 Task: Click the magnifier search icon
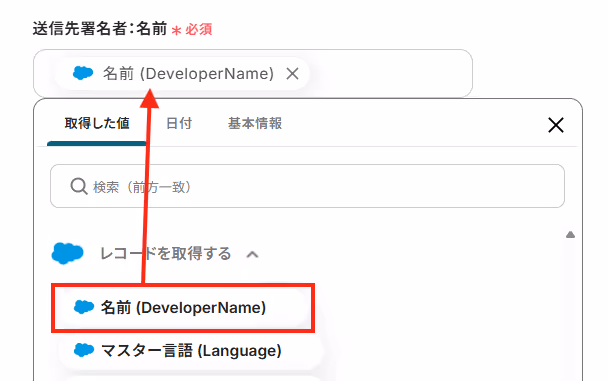coord(79,186)
